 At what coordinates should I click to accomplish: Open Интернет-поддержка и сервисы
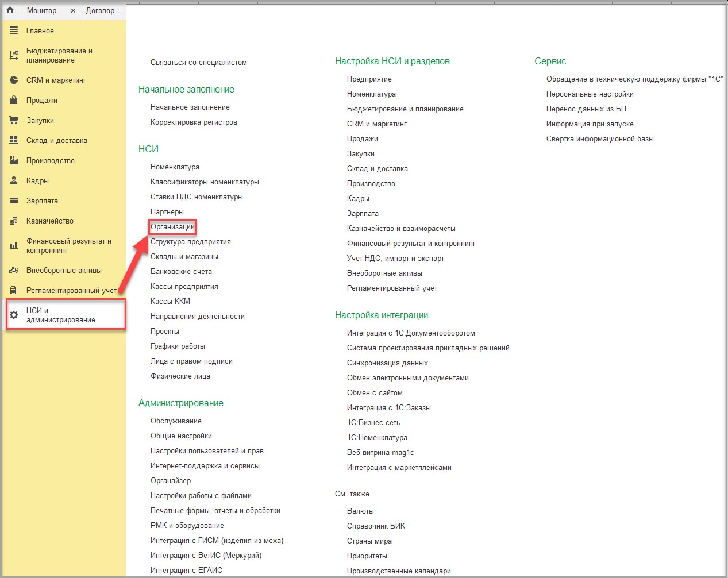point(205,465)
